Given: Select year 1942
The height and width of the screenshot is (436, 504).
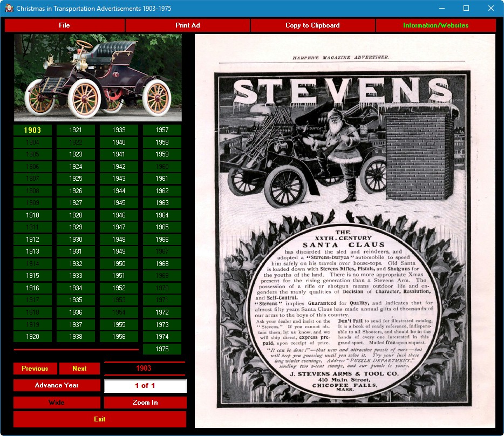Looking at the screenshot, I should [119, 167].
